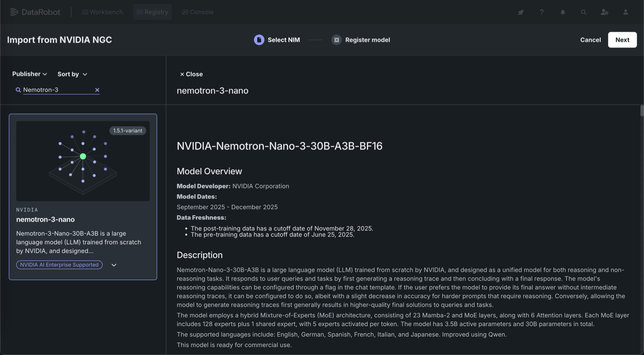This screenshot has width=644, height=355.
Task: Switch to the Workbench tab
Action: 102,12
